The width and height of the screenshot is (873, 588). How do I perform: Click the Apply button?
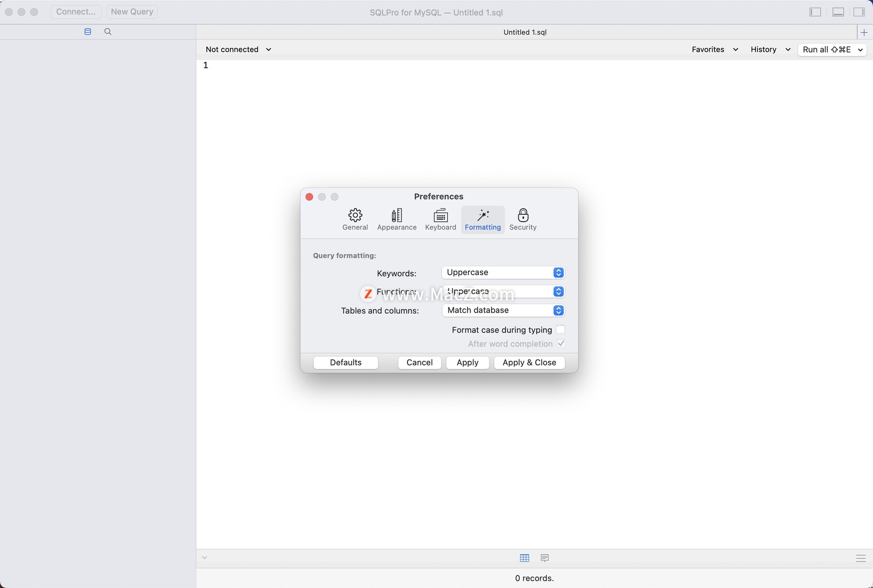click(x=467, y=363)
